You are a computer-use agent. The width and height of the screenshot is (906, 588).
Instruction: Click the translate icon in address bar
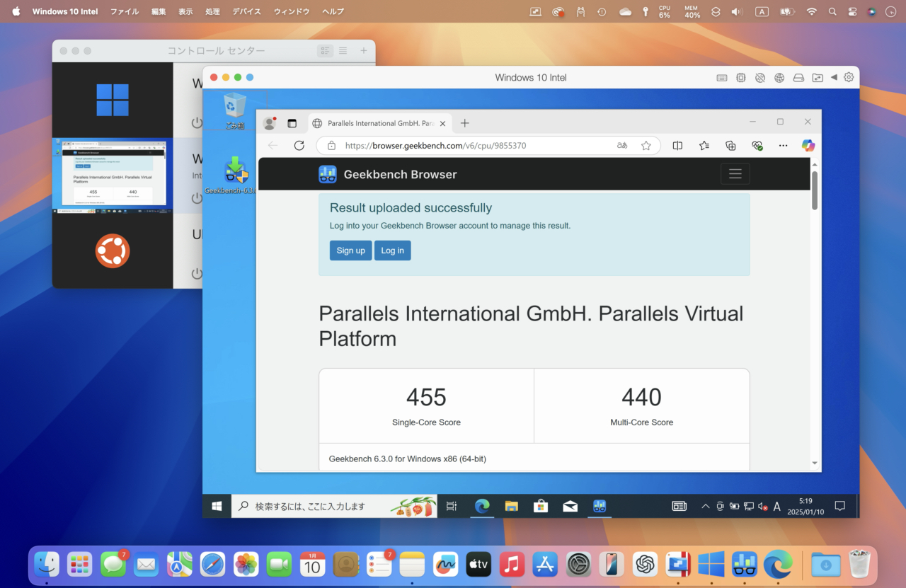622,145
